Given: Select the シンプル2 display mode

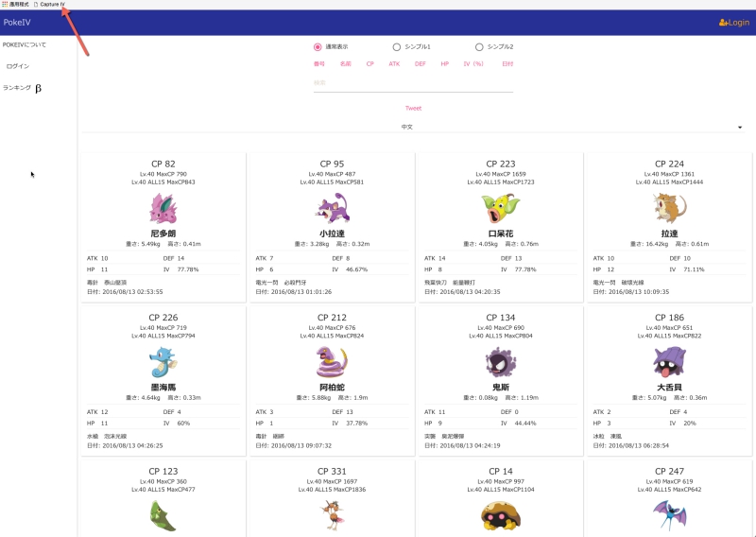Looking at the screenshot, I should pyautogui.click(x=493, y=47).
